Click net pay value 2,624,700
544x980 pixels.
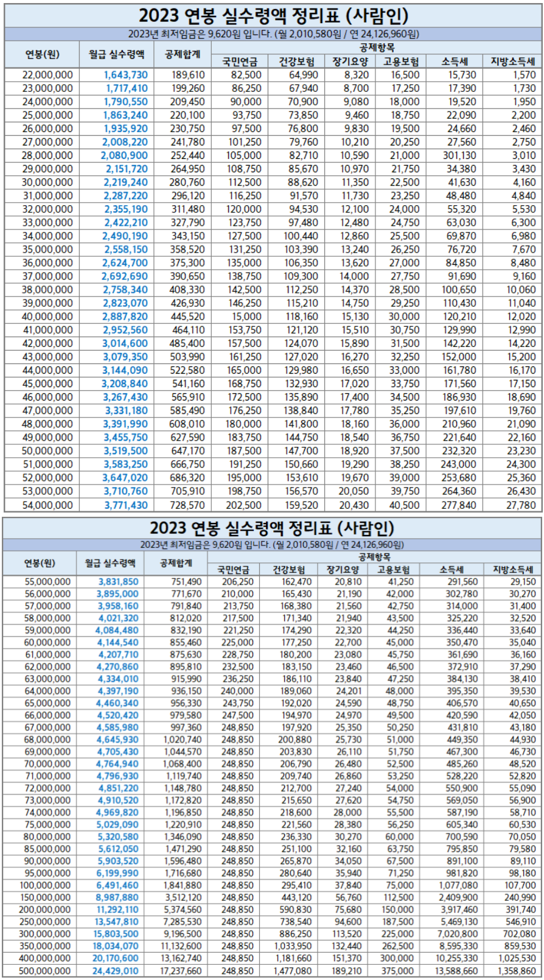[x=125, y=263]
